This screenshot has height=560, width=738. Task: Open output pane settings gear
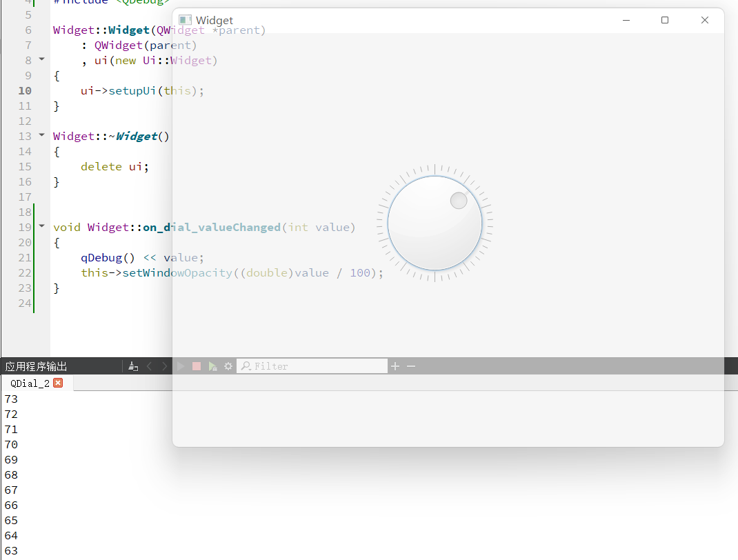click(x=228, y=366)
